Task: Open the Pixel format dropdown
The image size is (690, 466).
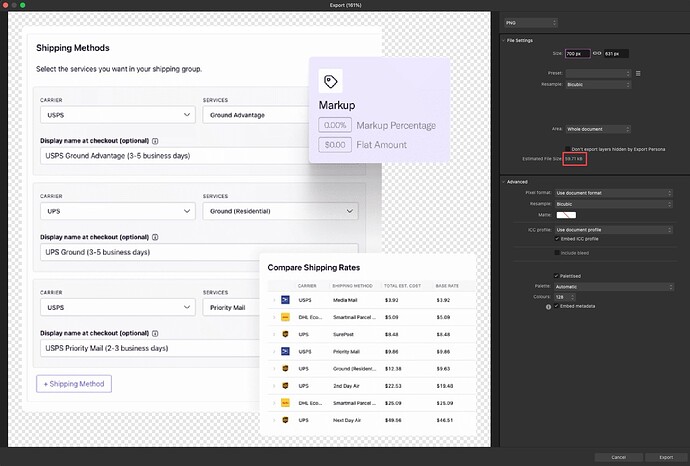Action: [x=613, y=193]
